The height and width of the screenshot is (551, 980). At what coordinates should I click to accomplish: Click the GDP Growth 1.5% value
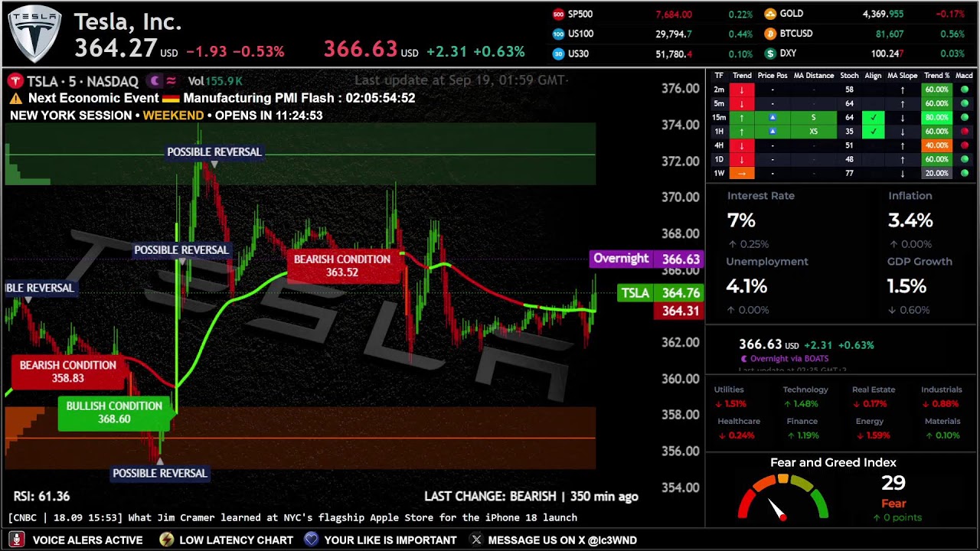pos(906,286)
